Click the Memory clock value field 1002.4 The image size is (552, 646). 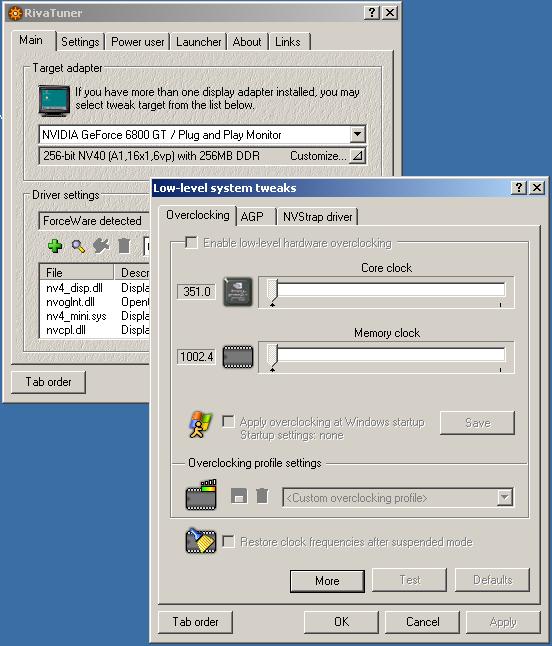click(196, 356)
